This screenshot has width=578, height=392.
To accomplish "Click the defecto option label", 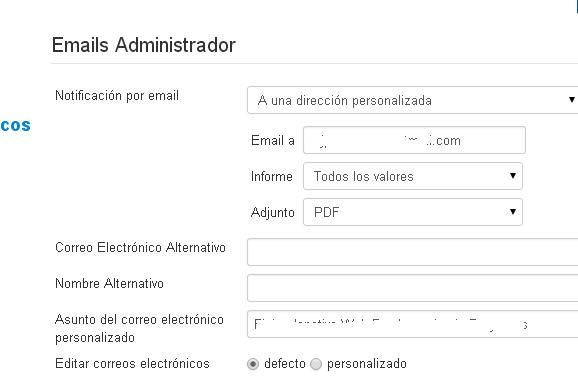I will (x=285, y=364).
